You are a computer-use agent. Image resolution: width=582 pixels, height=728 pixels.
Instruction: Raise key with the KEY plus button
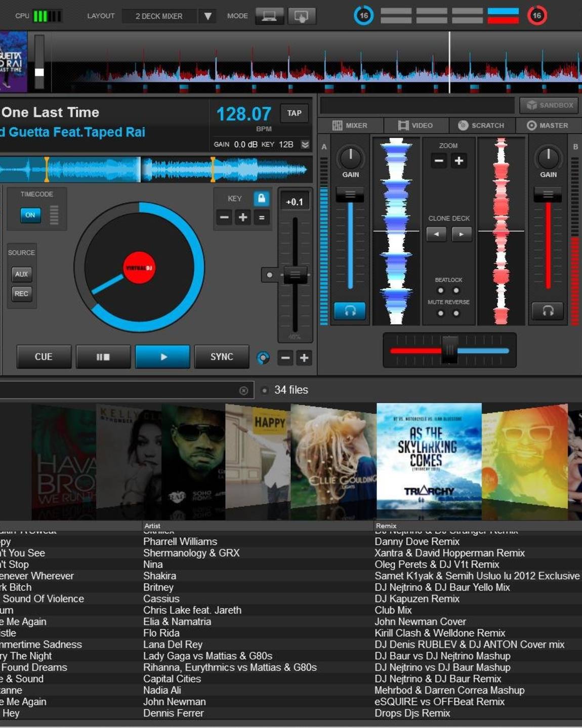click(x=243, y=218)
